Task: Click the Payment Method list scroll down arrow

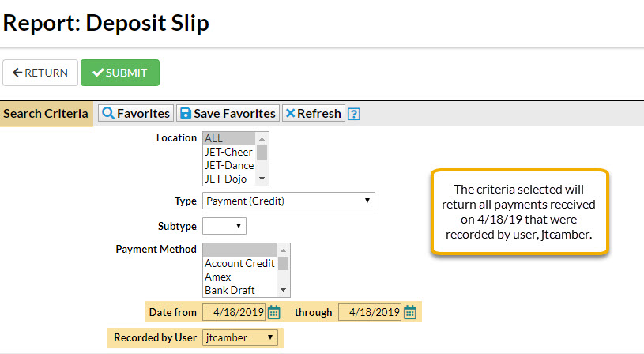Action: [x=283, y=290]
